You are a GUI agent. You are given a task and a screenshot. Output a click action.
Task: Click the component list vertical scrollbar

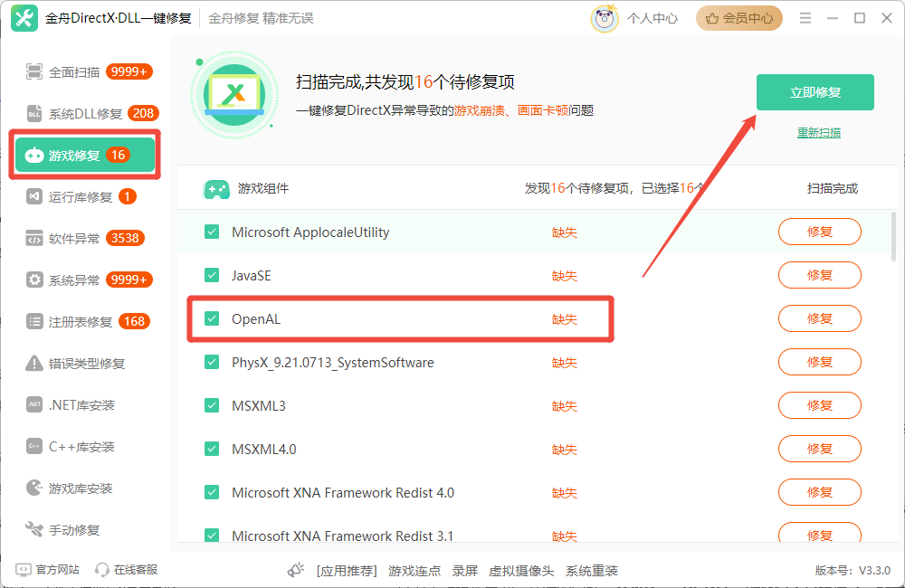coord(894,237)
